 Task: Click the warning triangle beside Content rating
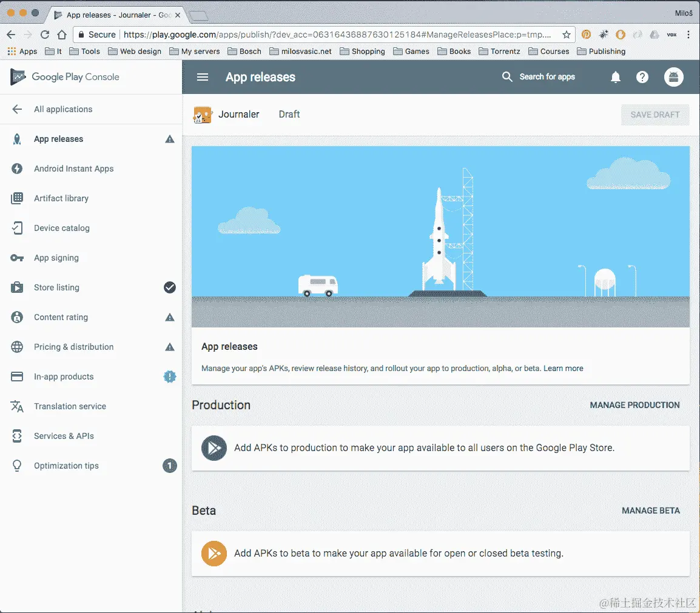170,317
